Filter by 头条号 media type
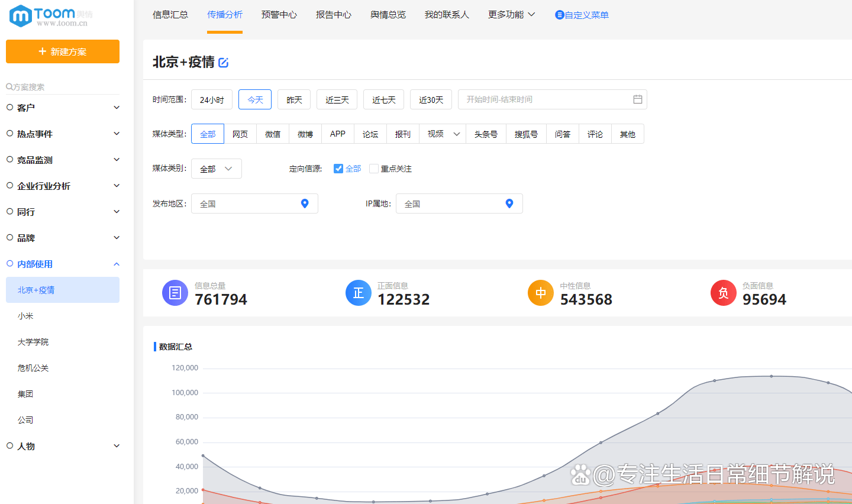The image size is (852, 504). [x=486, y=134]
